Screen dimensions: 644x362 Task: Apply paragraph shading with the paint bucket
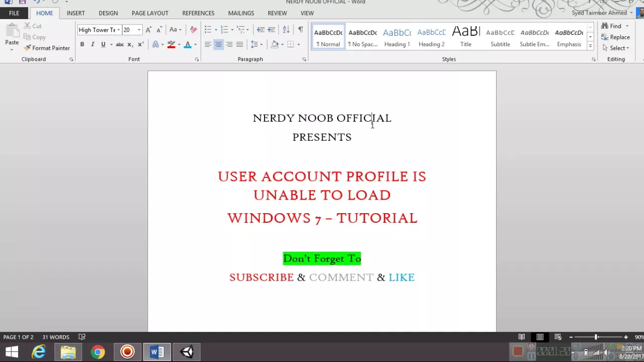(274, 45)
